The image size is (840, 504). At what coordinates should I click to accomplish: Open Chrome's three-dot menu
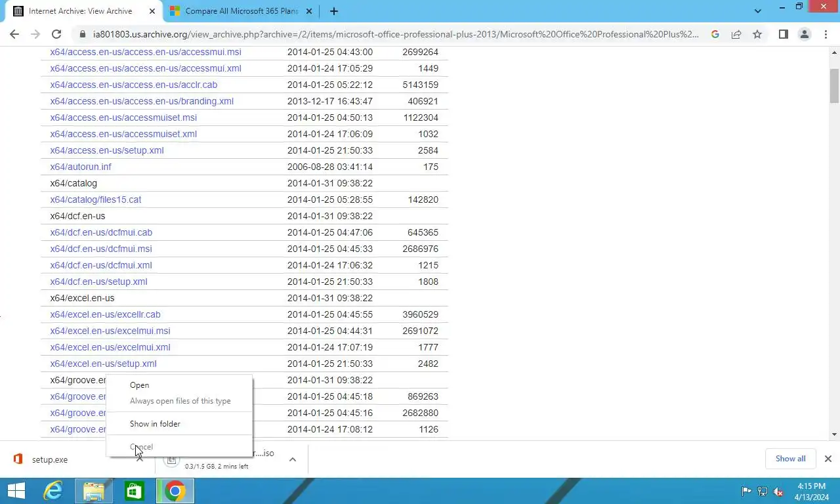click(826, 34)
